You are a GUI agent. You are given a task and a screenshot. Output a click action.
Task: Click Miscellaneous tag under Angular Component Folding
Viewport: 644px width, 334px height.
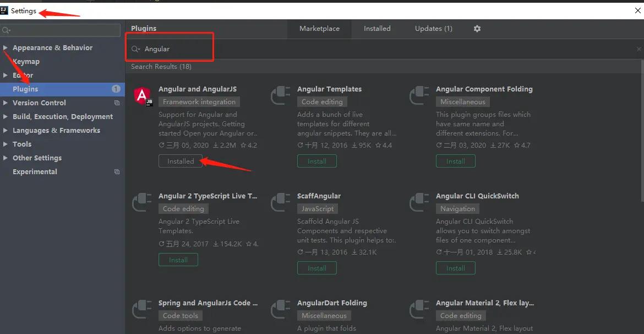point(463,102)
